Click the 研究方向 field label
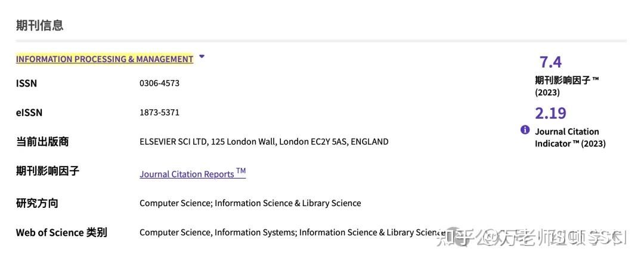The height and width of the screenshot is (264, 644). 37,203
